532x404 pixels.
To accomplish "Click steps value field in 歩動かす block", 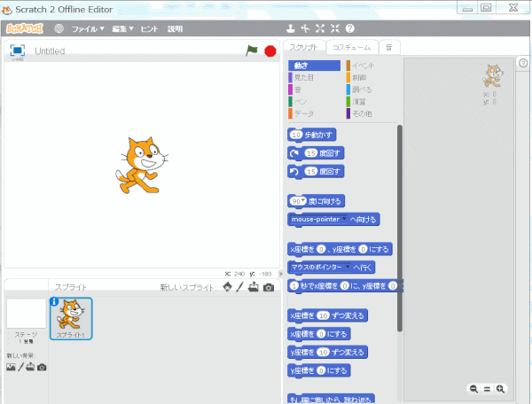I will pos(296,135).
